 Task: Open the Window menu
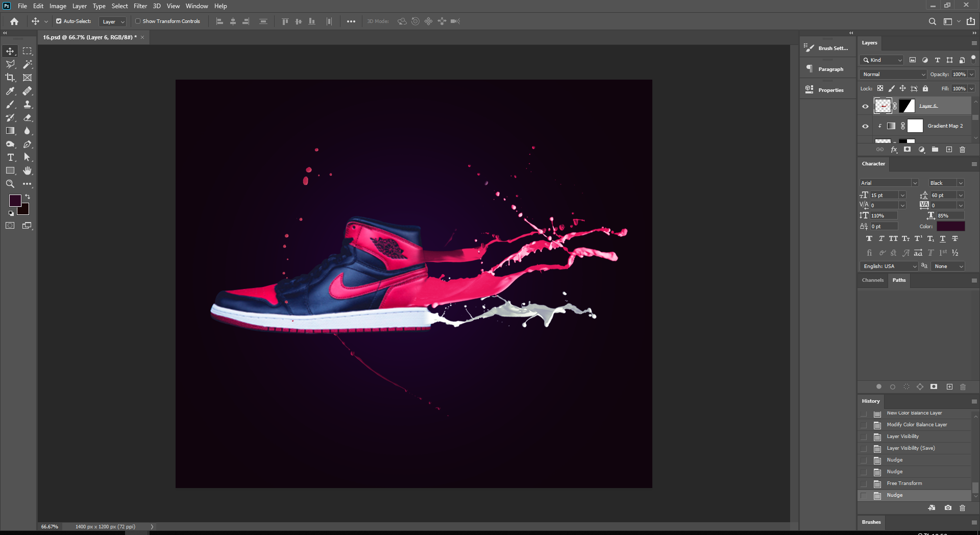coord(197,6)
